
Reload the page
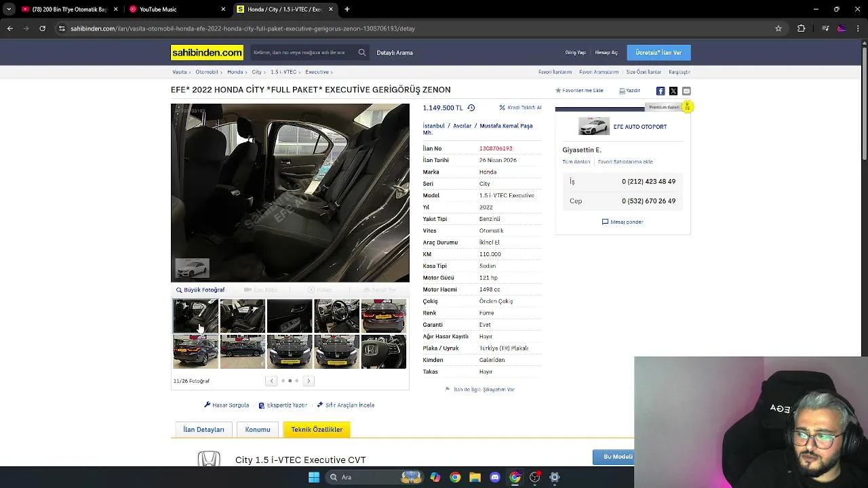pyautogui.click(x=42, y=28)
